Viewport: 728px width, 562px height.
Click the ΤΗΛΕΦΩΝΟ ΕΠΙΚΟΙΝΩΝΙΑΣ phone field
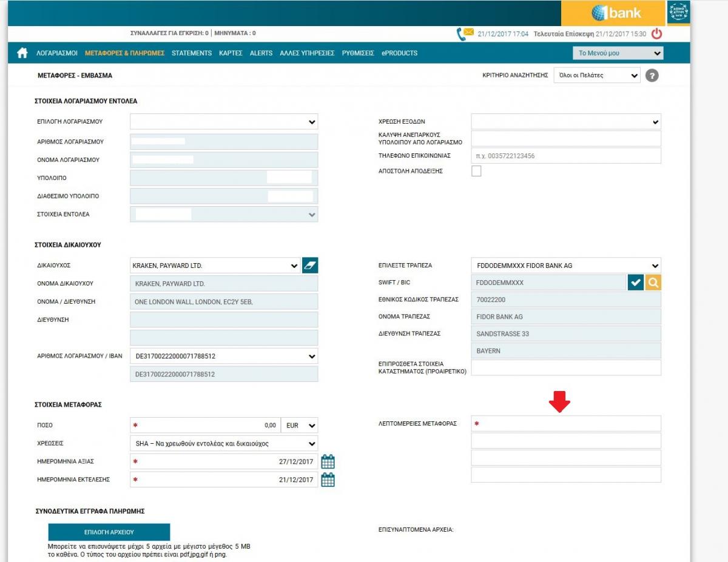point(566,156)
